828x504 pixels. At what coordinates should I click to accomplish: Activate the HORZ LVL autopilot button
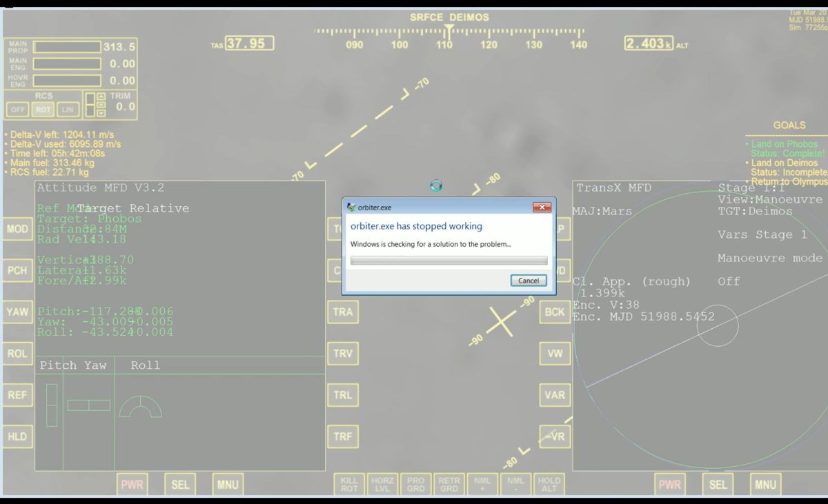point(382,485)
